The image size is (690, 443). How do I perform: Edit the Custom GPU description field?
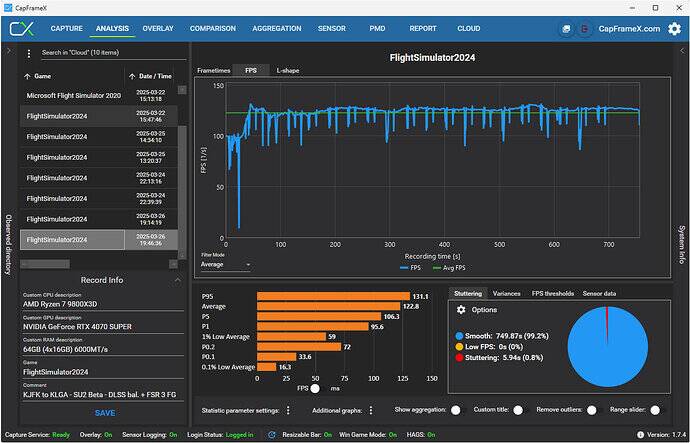tap(103, 326)
